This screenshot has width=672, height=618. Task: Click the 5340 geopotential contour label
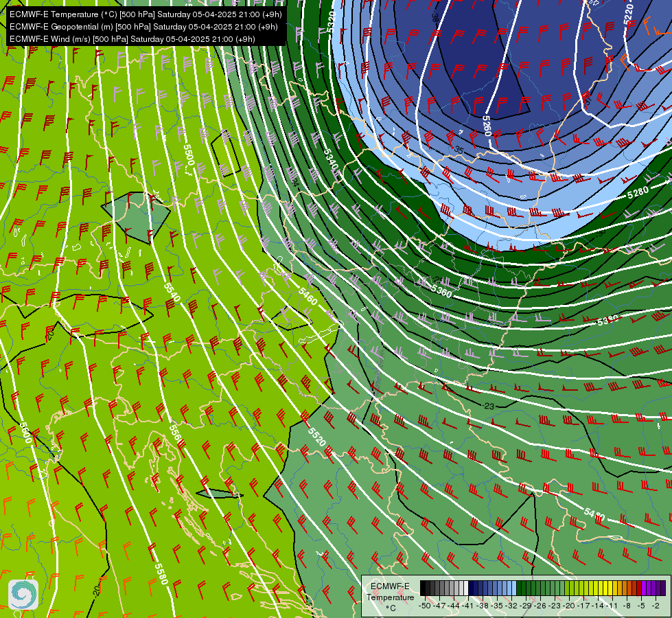click(330, 160)
